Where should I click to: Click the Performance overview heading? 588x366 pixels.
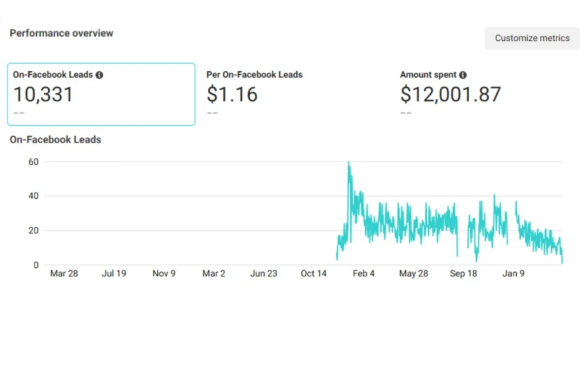61,33
